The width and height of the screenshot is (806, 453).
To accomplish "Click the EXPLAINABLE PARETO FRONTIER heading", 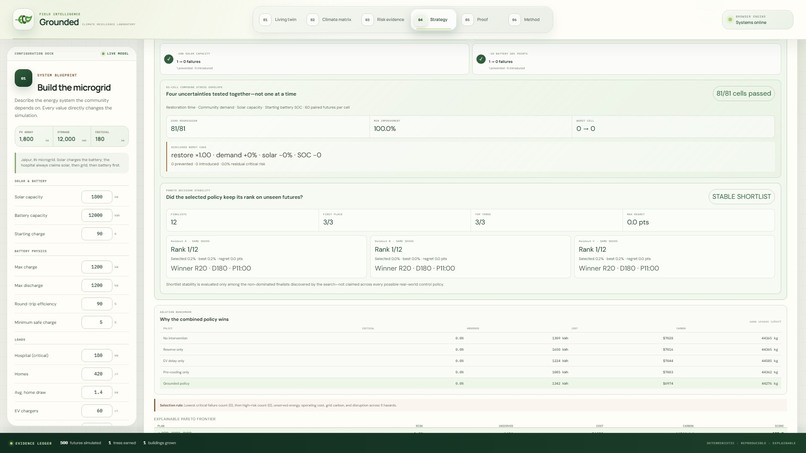I will [185, 419].
